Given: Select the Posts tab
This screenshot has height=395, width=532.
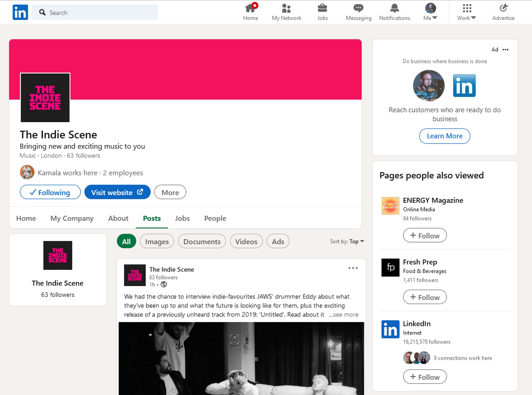Looking at the screenshot, I should pos(152,218).
